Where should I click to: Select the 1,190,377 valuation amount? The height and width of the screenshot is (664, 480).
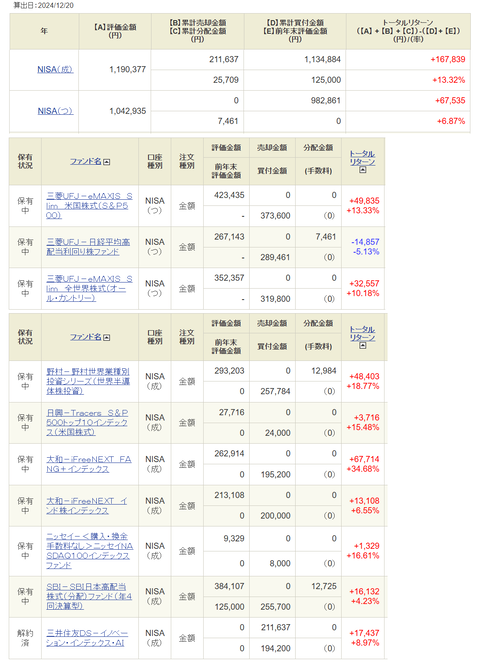point(128,69)
